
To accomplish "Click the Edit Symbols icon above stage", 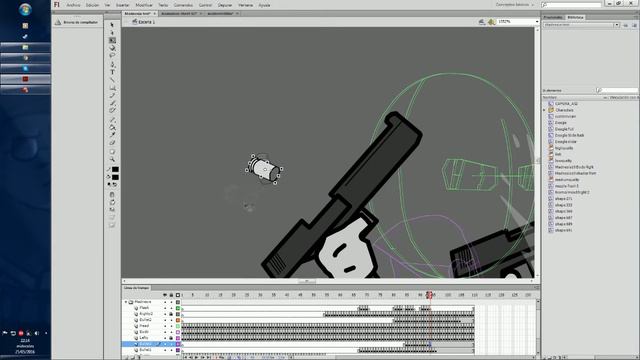I will pos(492,22).
